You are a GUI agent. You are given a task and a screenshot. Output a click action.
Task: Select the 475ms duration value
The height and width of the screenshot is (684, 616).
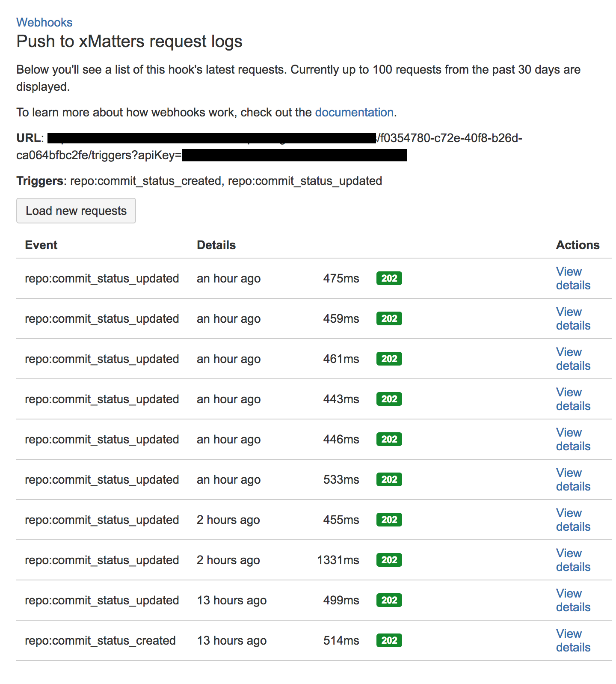coord(341,278)
